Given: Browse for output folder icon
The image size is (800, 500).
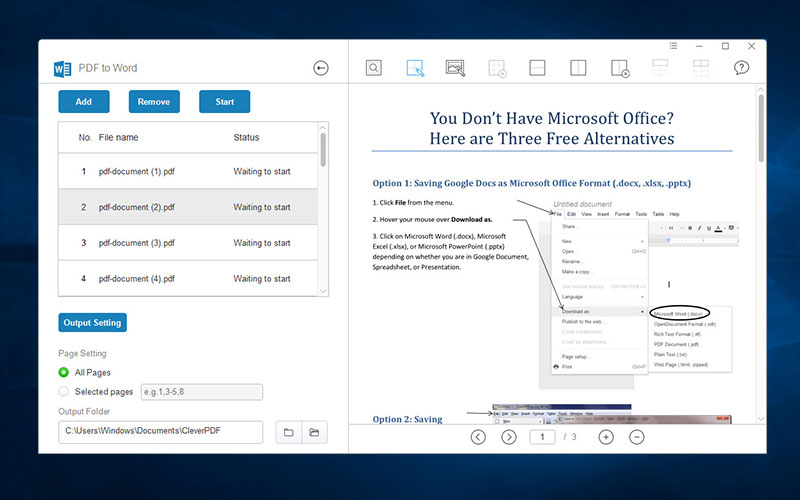Looking at the screenshot, I should (x=289, y=432).
